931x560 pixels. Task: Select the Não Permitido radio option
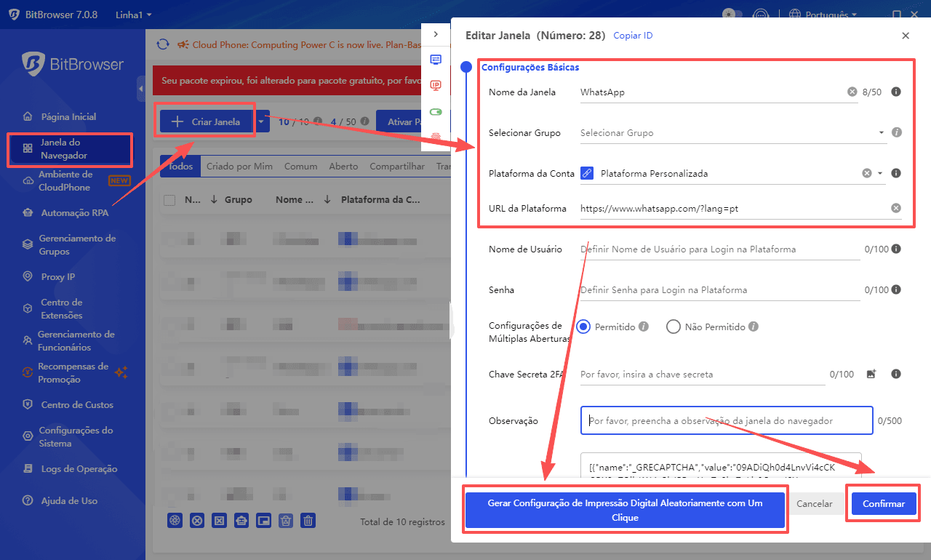(674, 327)
